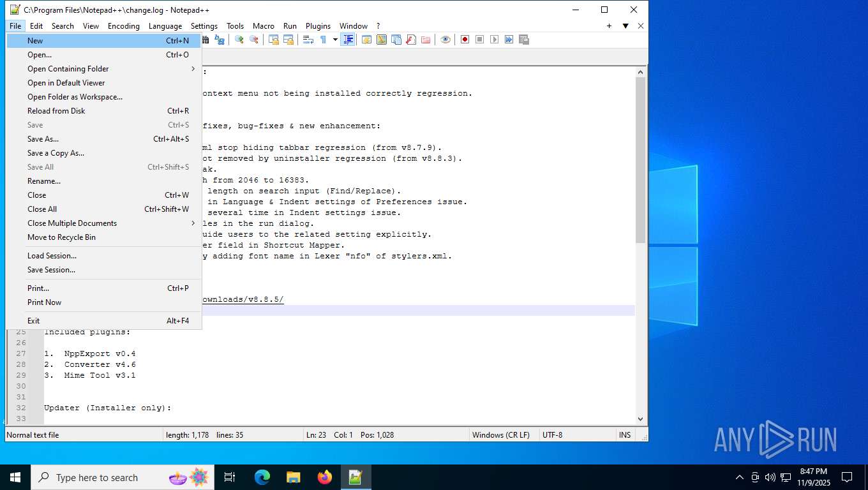Toggle the Show Indent Guide icon
The image size is (868, 490).
348,40
